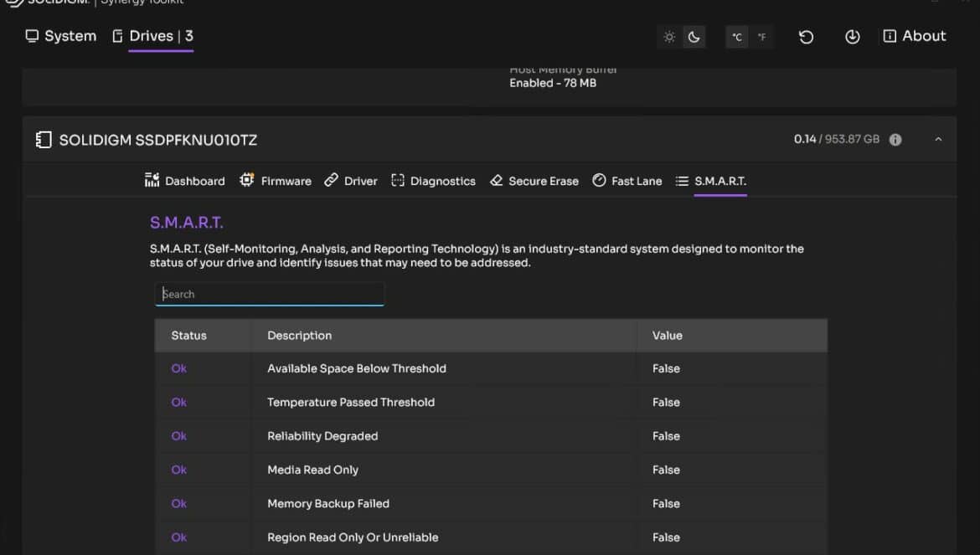This screenshot has width=980, height=555.
Task: Click Ok status for Memory Backup Failed
Action: click(178, 504)
